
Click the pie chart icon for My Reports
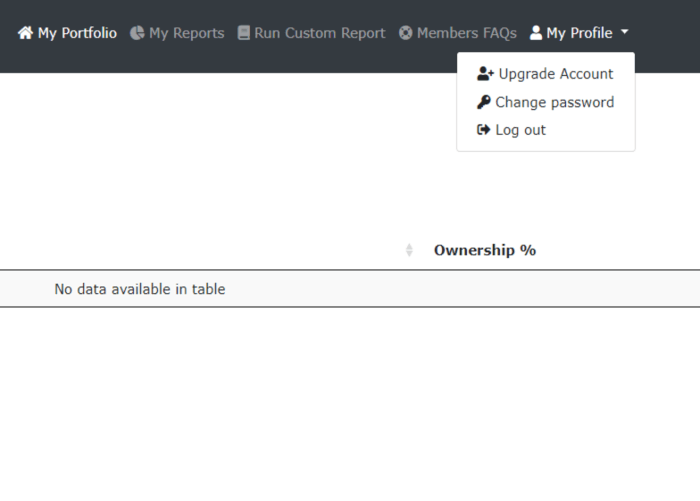137,33
